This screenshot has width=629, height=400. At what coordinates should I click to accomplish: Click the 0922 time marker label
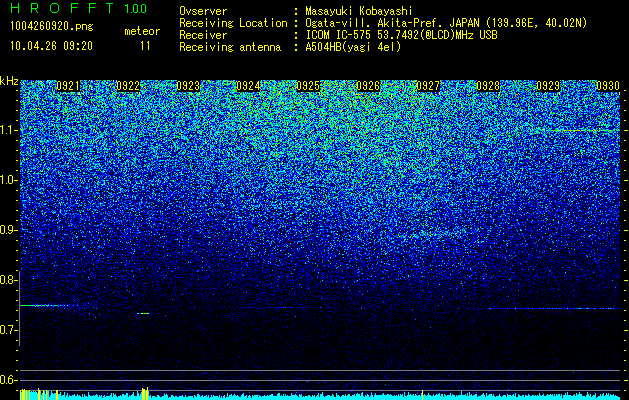point(128,86)
